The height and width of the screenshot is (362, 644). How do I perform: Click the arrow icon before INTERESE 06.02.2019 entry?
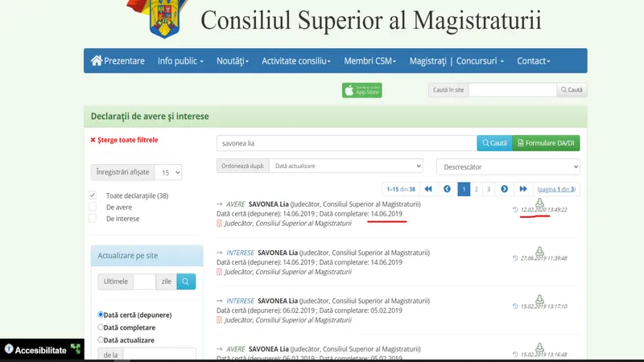(219, 301)
